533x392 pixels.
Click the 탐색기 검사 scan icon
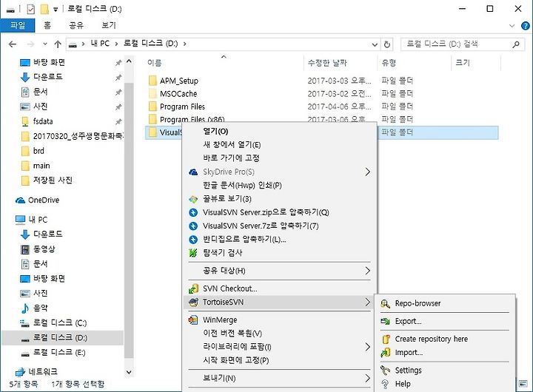(x=193, y=253)
